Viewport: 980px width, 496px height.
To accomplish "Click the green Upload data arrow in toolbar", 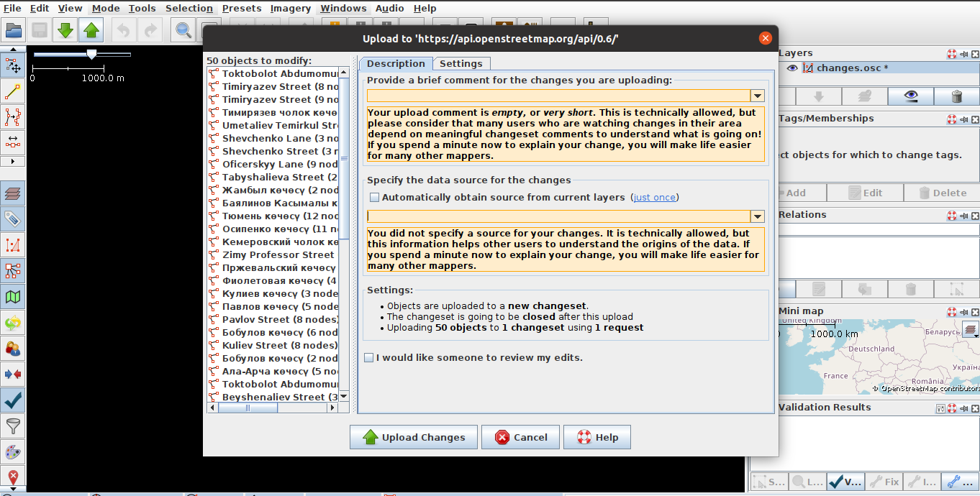I will click(91, 30).
